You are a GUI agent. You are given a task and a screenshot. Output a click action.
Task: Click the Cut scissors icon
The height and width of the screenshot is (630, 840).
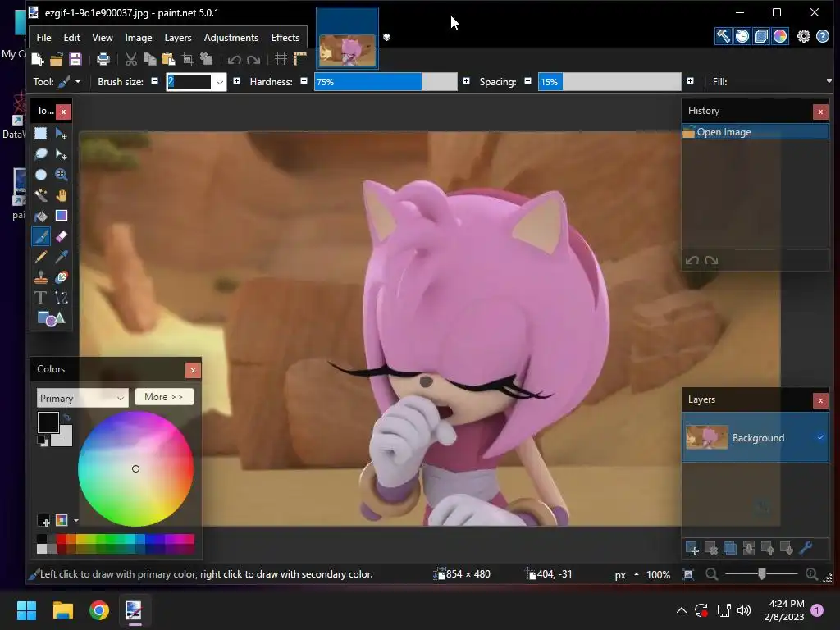pyautogui.click(x=130, y=59)
